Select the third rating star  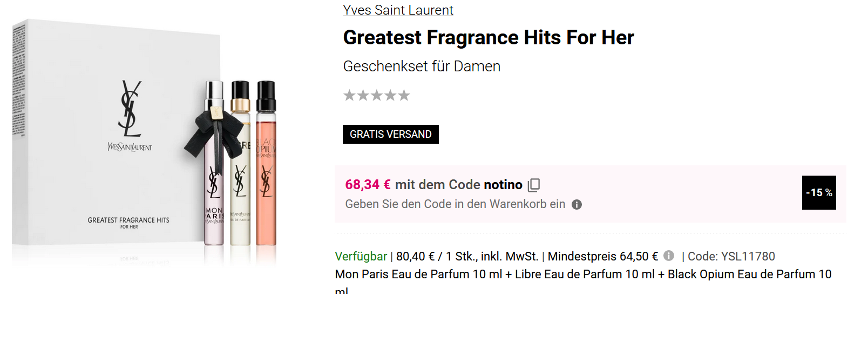pos(377,96)
